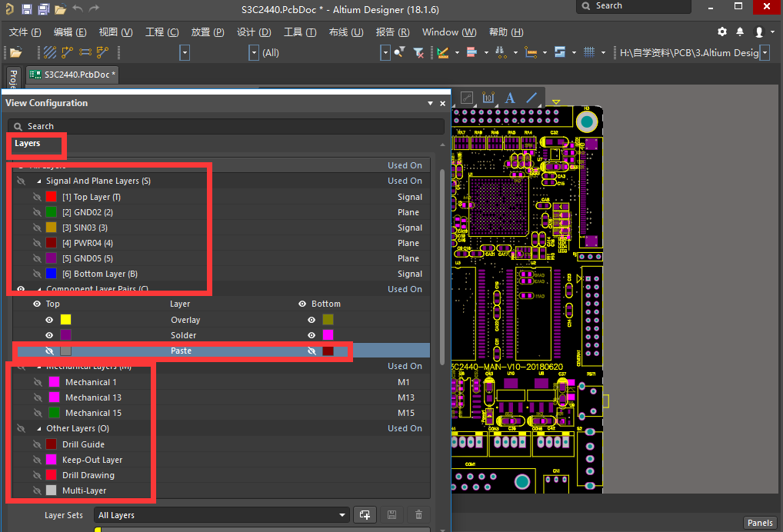Click the measure dimension toolbar icon
Viewport: 783px width, 532px height.
pos(531,52)
